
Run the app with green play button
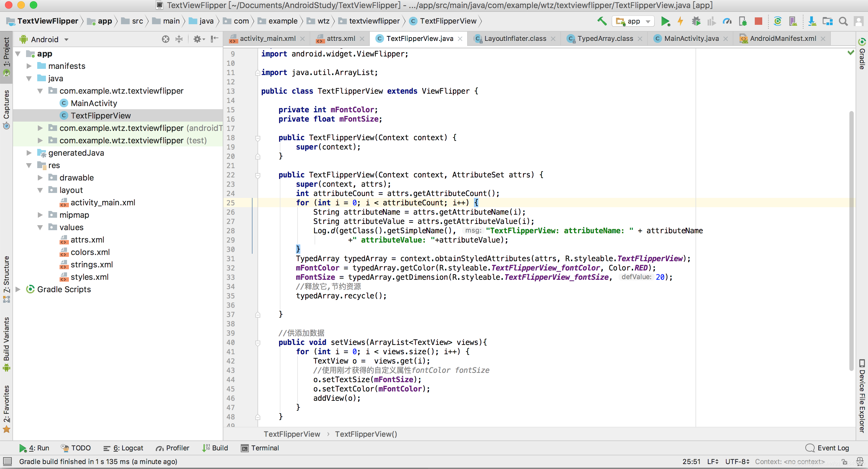(665, 21)
